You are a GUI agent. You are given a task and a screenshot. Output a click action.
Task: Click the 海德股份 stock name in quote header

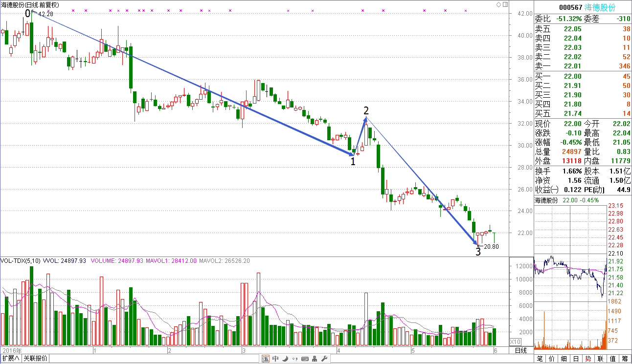tap(601, 7)
